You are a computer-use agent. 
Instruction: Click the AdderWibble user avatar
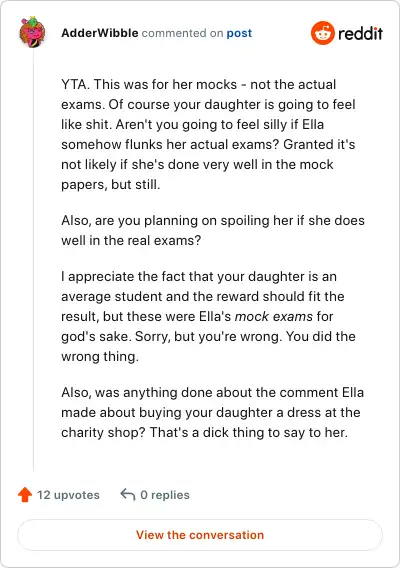(32, 32)
